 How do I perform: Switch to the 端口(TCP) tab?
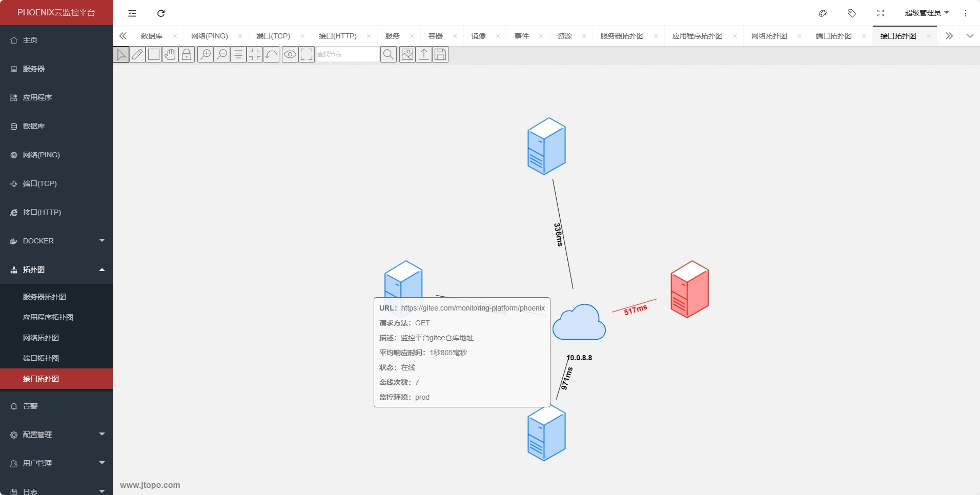tap(273, 36)
